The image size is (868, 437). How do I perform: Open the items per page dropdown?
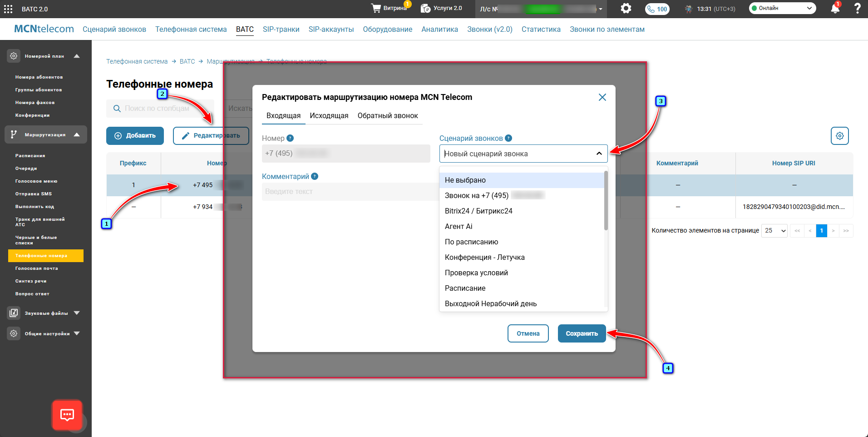coord(774,231)
